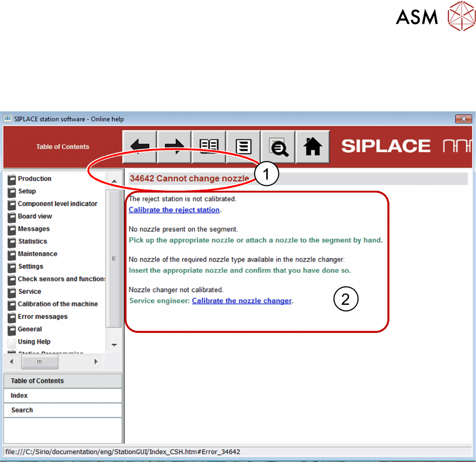Viewport: 476px width, 462px height.
Task: Follow the Calibrate the reject station link
Action: coord(174,210)
